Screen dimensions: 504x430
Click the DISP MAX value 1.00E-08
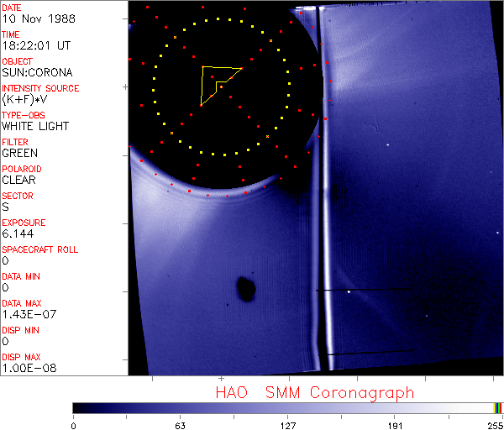pos(29,368)
